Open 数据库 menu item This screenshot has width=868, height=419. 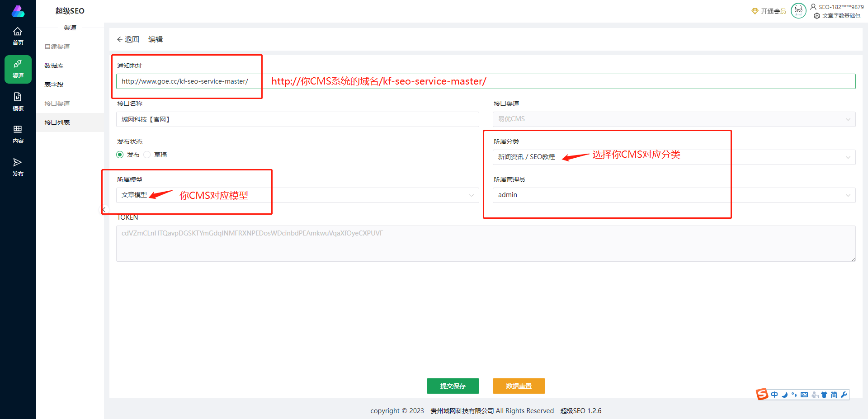54,66
